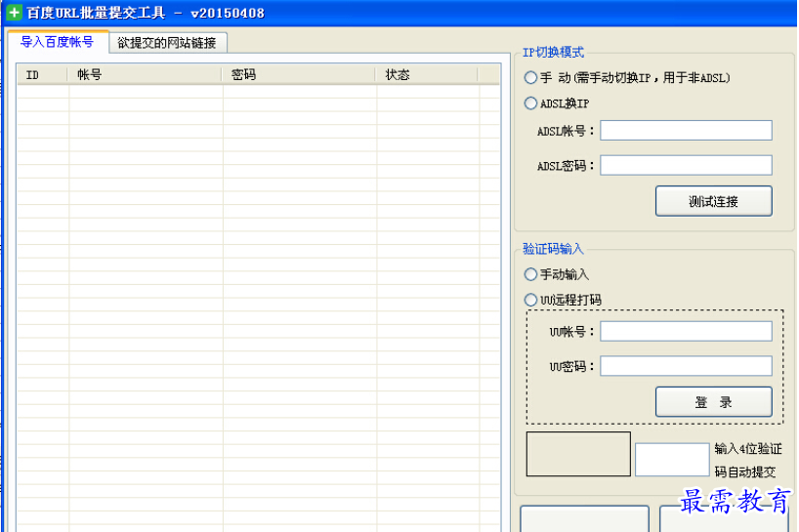The width and height of the screenshot is (799, 532).
Task: Click the captcha image placeholder box
Action: (578, 454)
